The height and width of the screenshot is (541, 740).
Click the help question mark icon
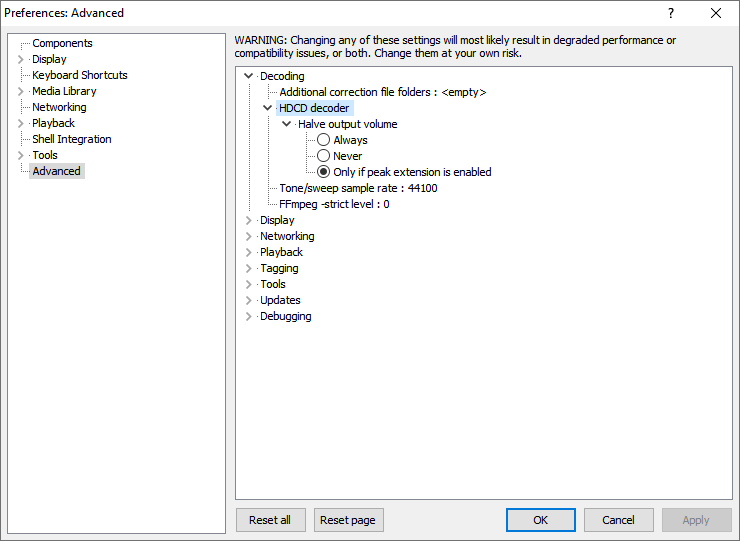(671, 13)
